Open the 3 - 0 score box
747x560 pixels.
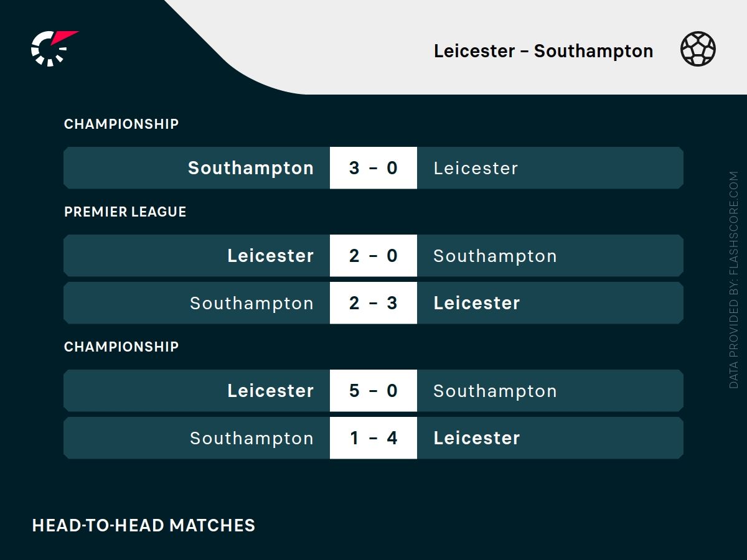click(373, 168)
